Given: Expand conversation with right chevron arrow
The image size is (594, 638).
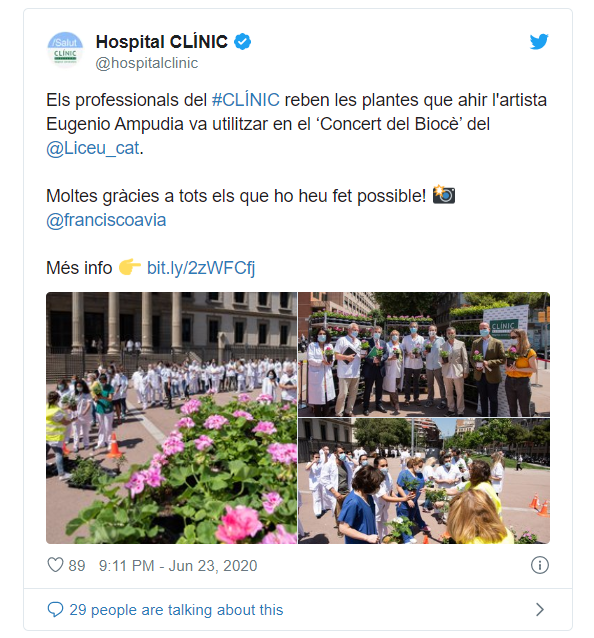Looking at the screenshot, I should pos(540,610).
